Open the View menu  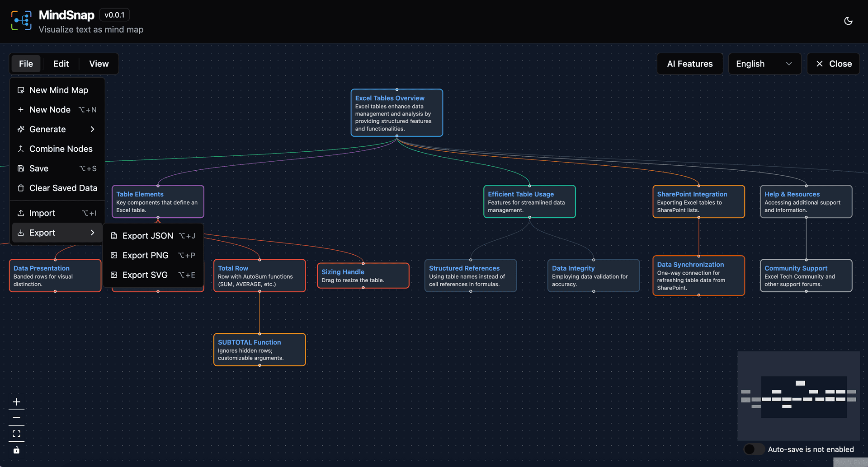99,64
